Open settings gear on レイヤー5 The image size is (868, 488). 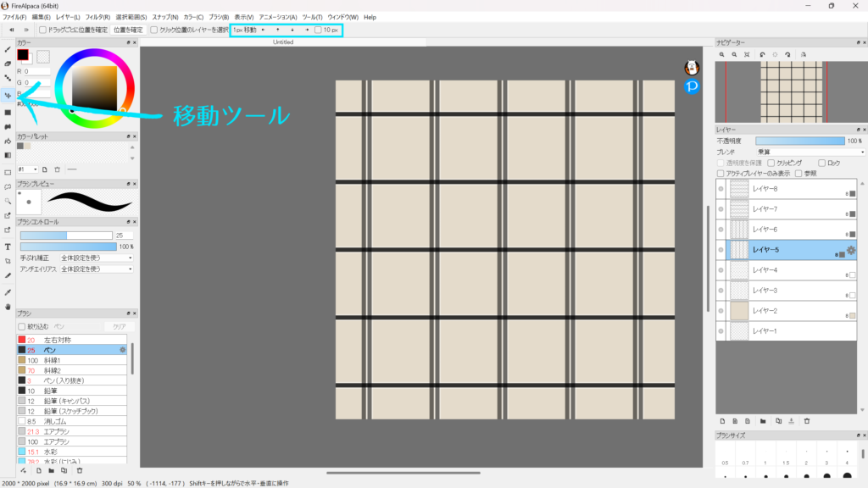pyautogui.click(x=852, y=250)
